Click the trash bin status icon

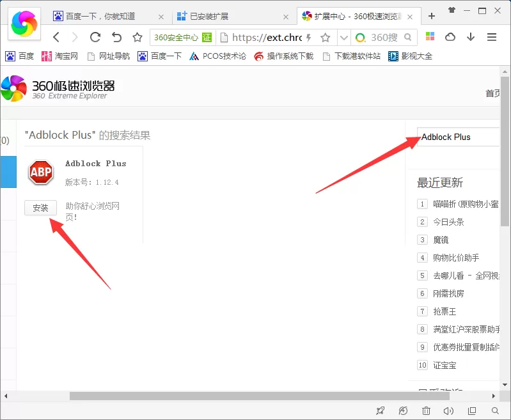tap(426, 411)
